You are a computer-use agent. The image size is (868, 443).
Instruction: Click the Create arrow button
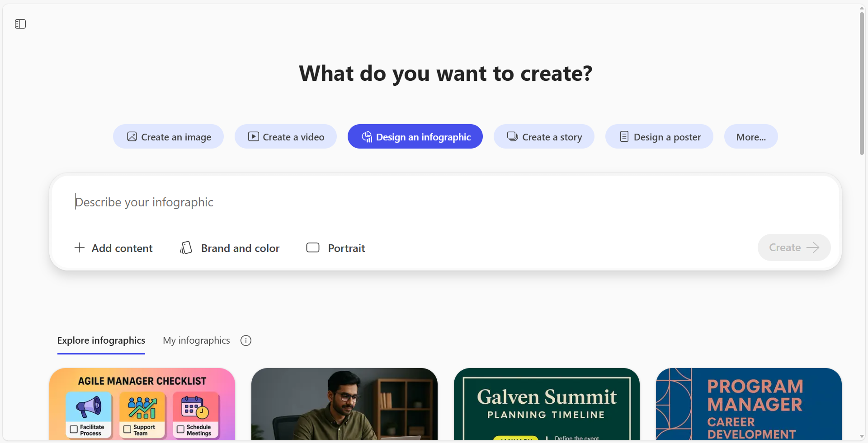coord(794,247)
